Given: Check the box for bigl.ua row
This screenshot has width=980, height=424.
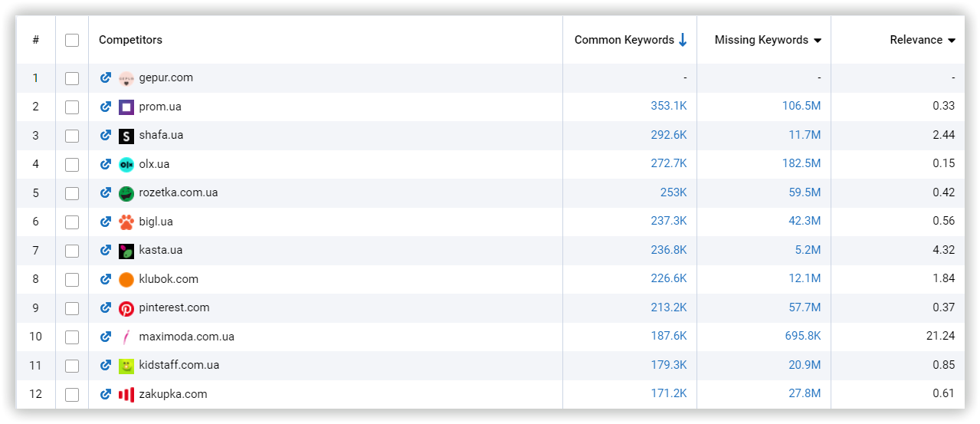Looking at the screenshot, I should point(72,222).
